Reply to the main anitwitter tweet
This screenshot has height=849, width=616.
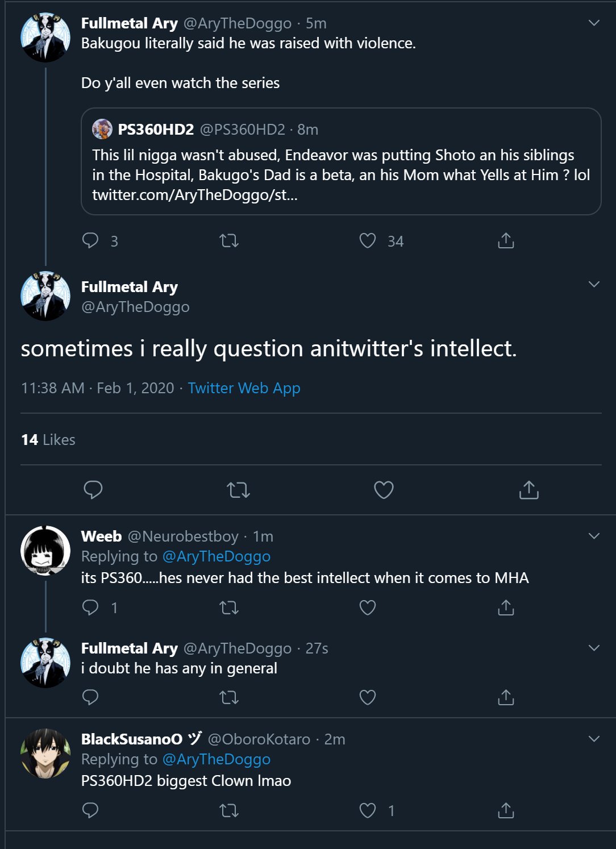tap(93, 489)
